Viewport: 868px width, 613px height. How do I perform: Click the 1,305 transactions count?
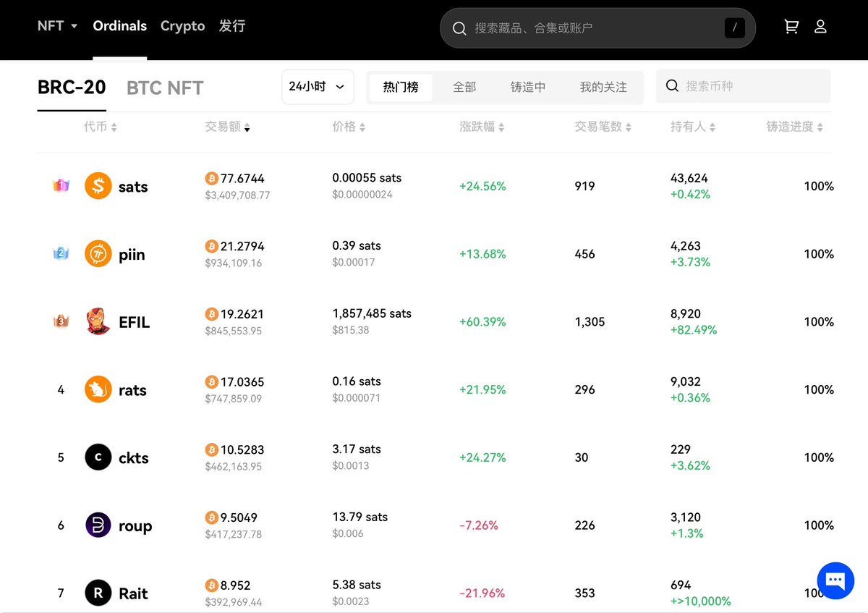tap(590, 322)
